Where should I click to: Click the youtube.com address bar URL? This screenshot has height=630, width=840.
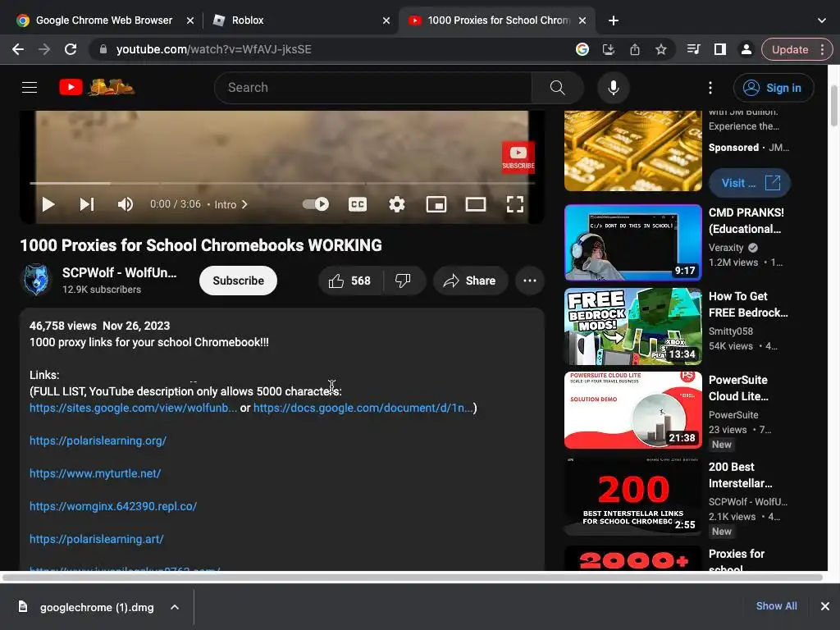pos(214,49)
